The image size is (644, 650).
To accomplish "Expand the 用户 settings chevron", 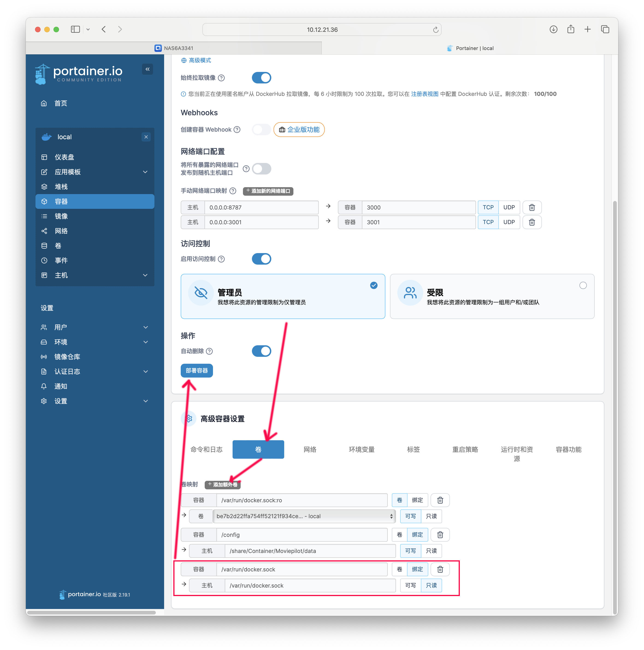I will [145, 327].
